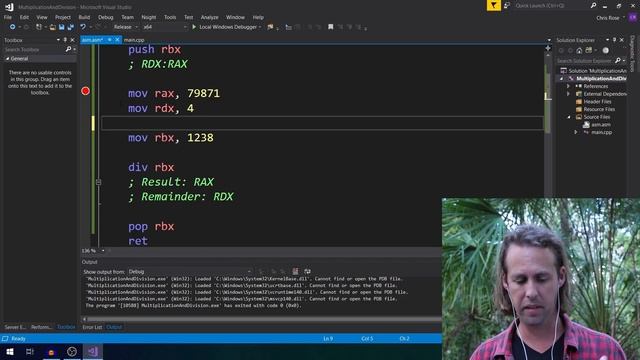This screenshot has height=360, width=640.
Task: Open the Show output from dropdown
Action: (x=190, y=271)
